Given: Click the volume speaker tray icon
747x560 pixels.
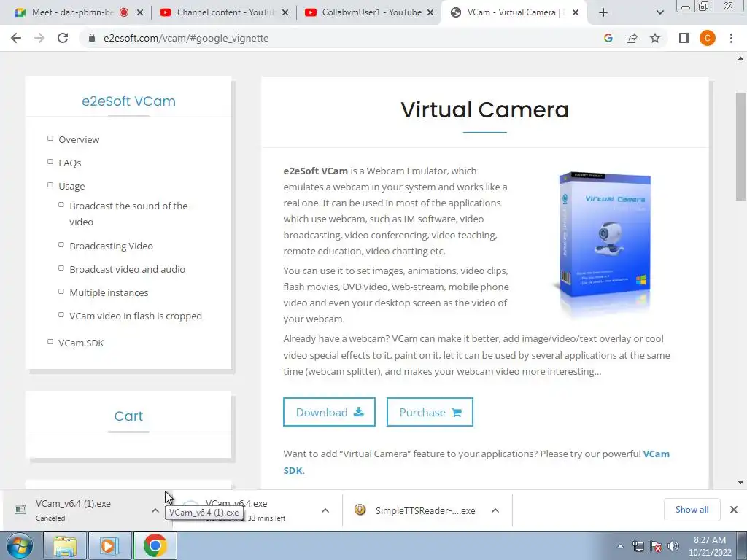Looking at the screenshot, I should pyautogui.click(x=673, y=546).
